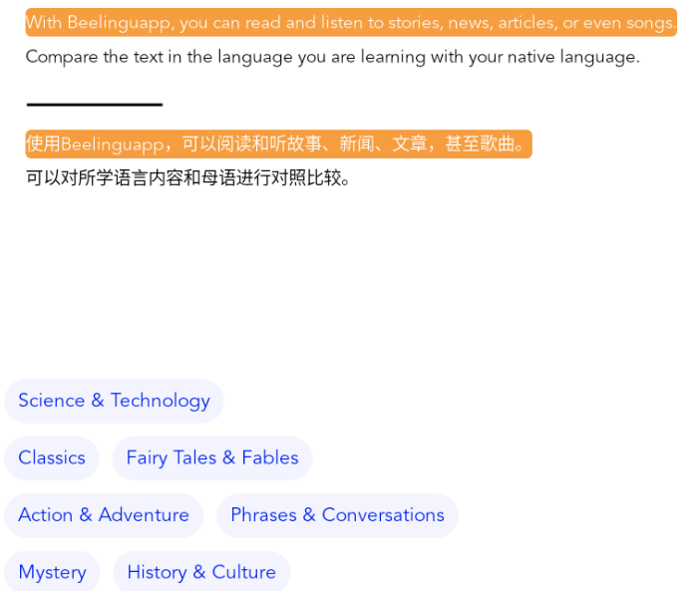
Task: Choose the Classics category
Action: (52, 457)
